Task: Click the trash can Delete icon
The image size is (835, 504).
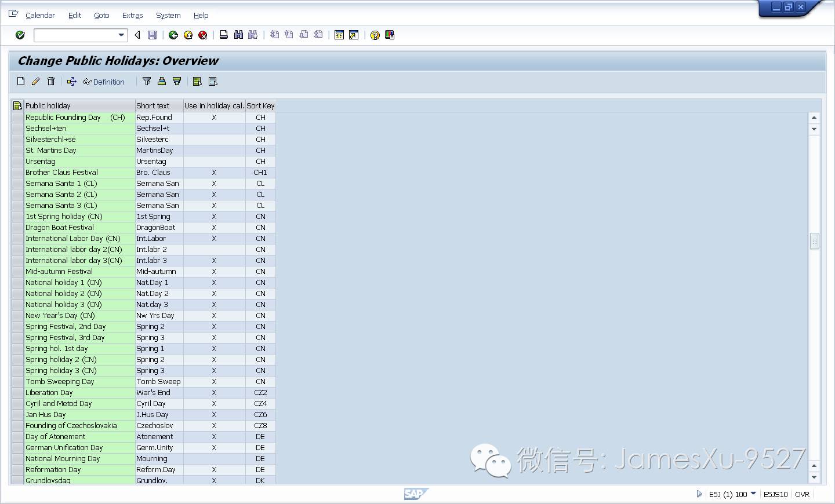Action: (51, 82)
